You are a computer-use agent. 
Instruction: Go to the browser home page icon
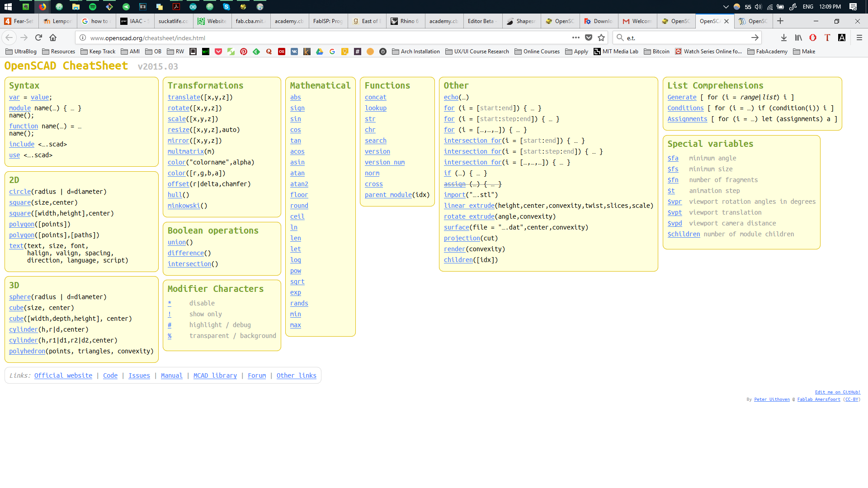53,38
